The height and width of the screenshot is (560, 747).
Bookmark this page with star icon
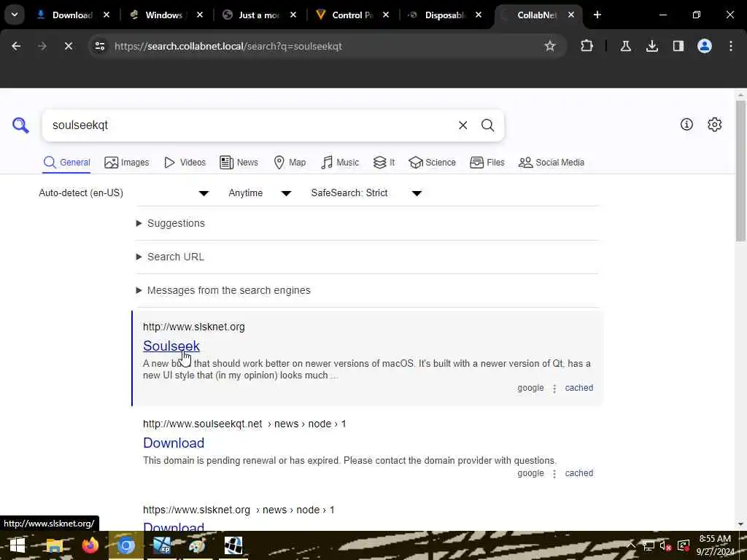tap(550, 46)
